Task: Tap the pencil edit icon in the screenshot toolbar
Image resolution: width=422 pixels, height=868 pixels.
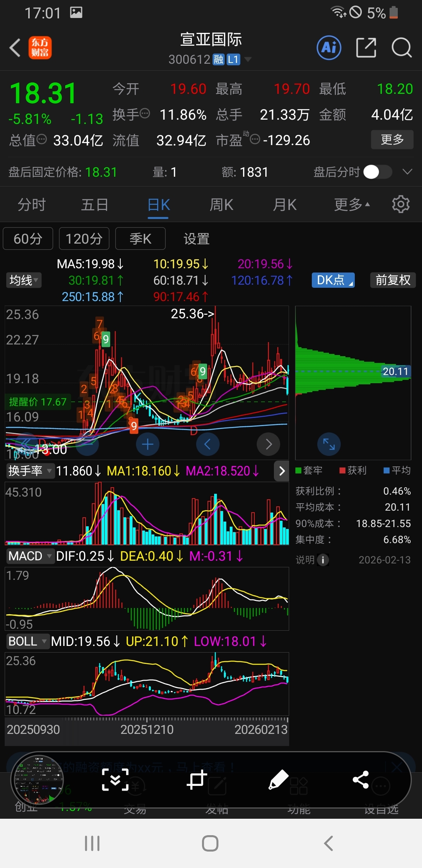Action: (279, 780)
